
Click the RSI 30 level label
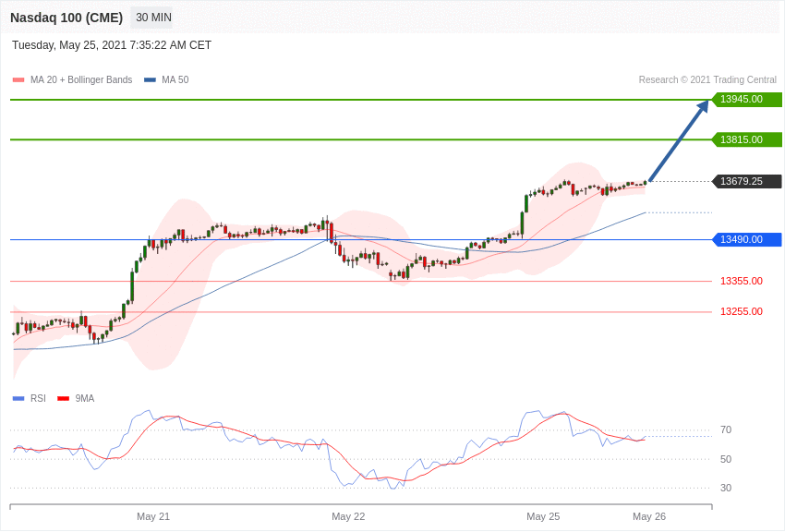(726, 488)
